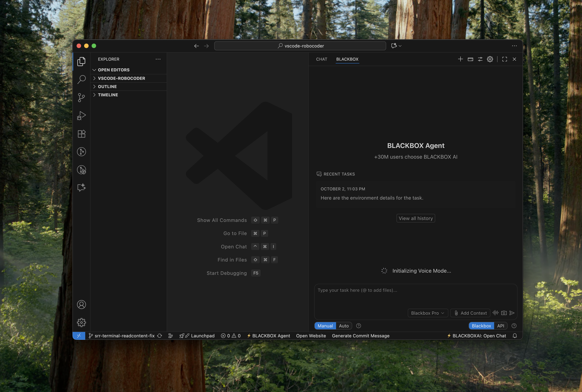582x392 pixels.
Task: Click the Add Context button
Action: click(470, 313)
